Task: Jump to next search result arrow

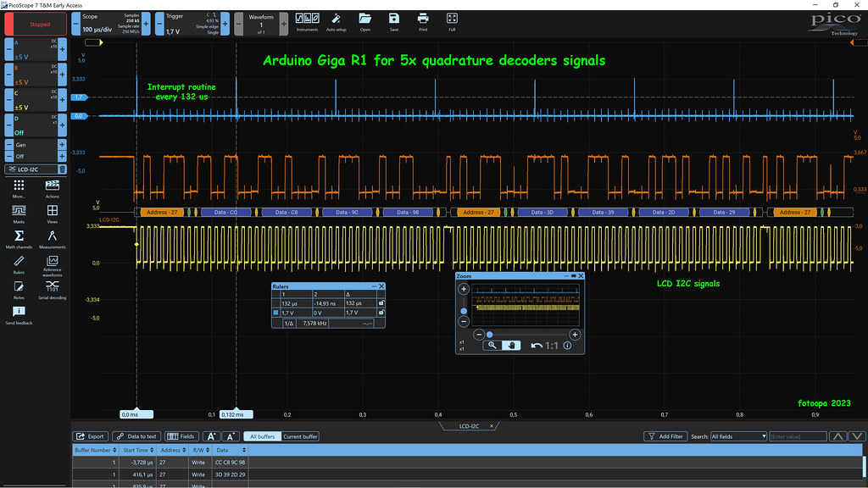Action: [857, 436]
